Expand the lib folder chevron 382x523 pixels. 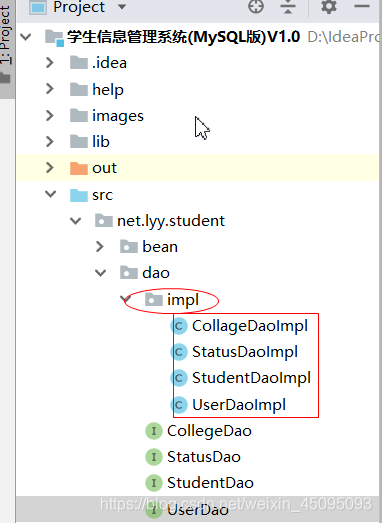coord(50,141)
